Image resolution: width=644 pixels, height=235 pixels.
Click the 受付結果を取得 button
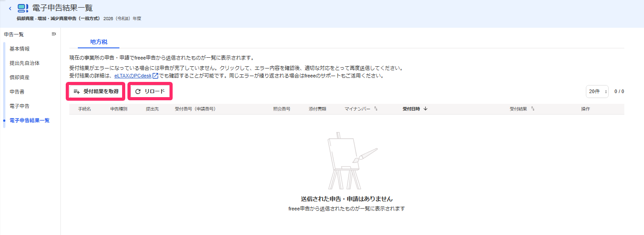tap(96, 91)
